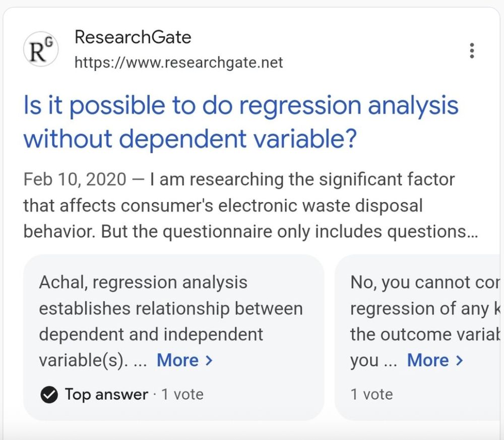Click chevron arrow after second More

pyautogui.click(x=460, y=360)
